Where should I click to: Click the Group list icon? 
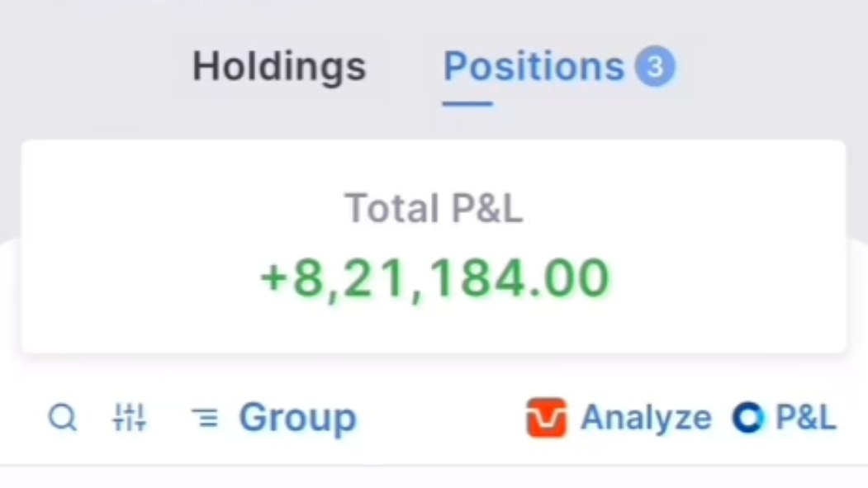(205, 418)
